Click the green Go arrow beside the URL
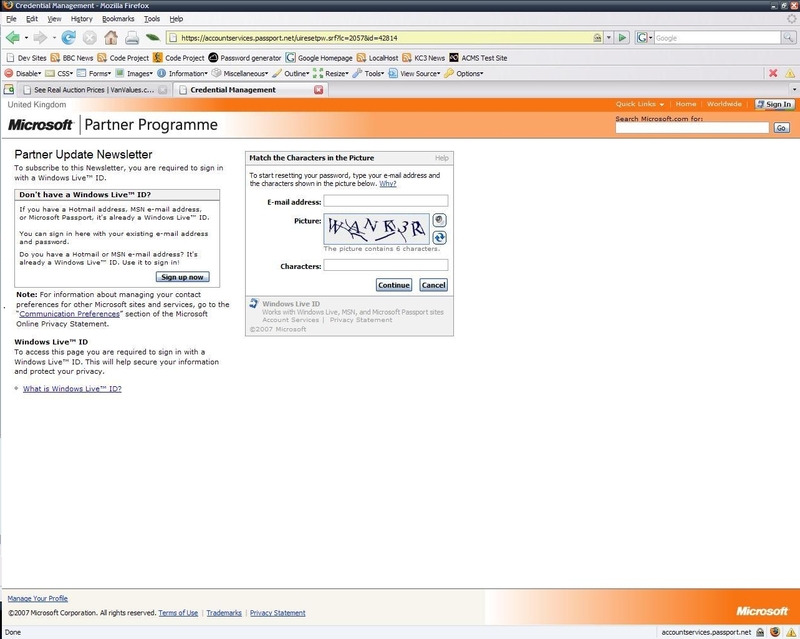800x639 pixels. point(622,38)
